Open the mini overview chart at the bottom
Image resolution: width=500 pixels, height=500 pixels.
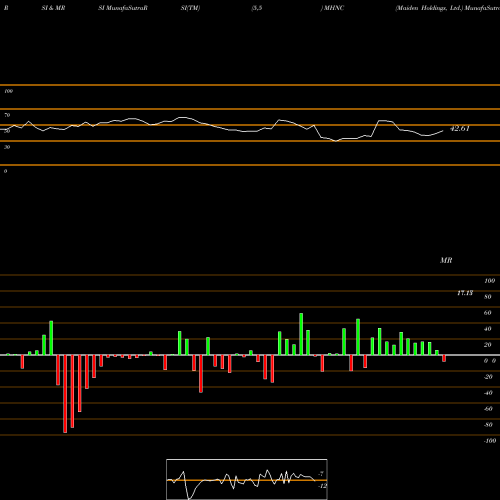[x=247, y=479]
